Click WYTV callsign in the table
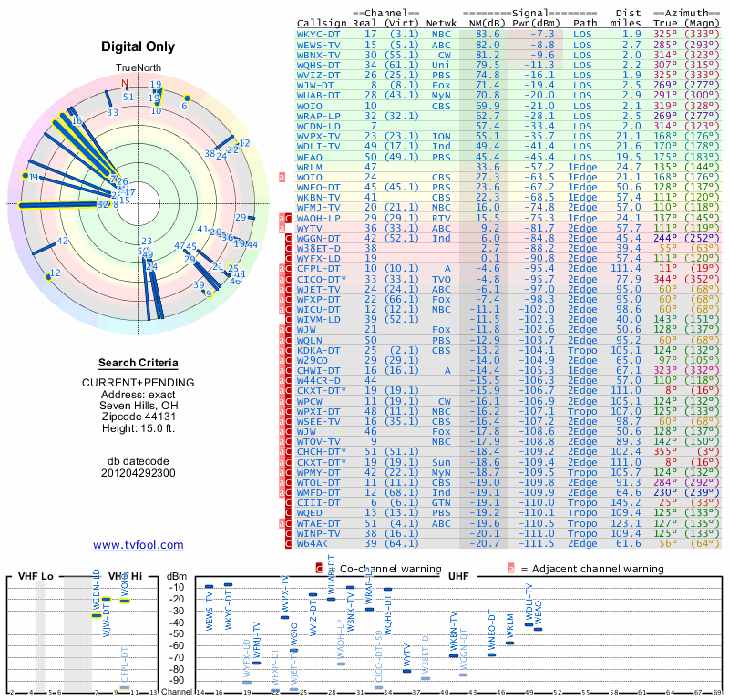 click(310, 228)
